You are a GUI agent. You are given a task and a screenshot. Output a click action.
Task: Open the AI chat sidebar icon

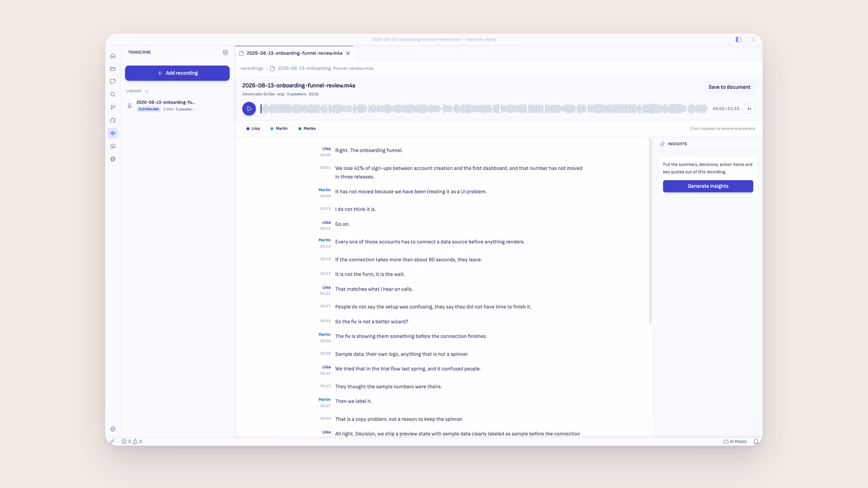(x=113, y=81)
